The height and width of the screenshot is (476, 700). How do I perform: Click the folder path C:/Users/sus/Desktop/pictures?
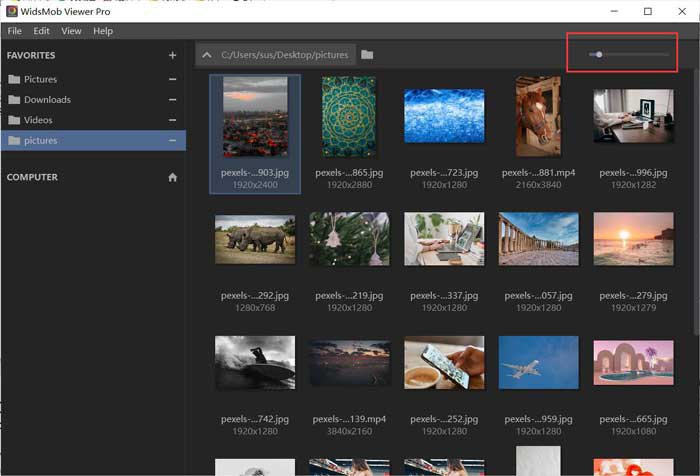click(284, 55)
